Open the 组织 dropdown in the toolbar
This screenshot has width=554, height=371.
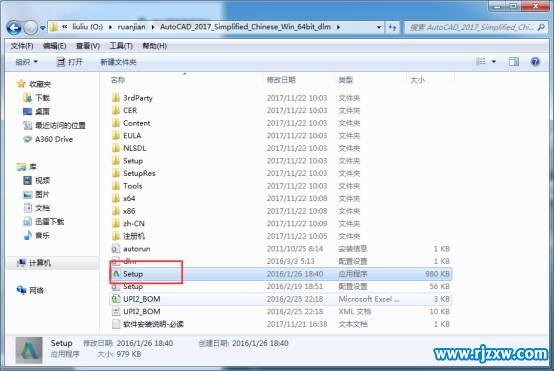[x=26, y=62]
